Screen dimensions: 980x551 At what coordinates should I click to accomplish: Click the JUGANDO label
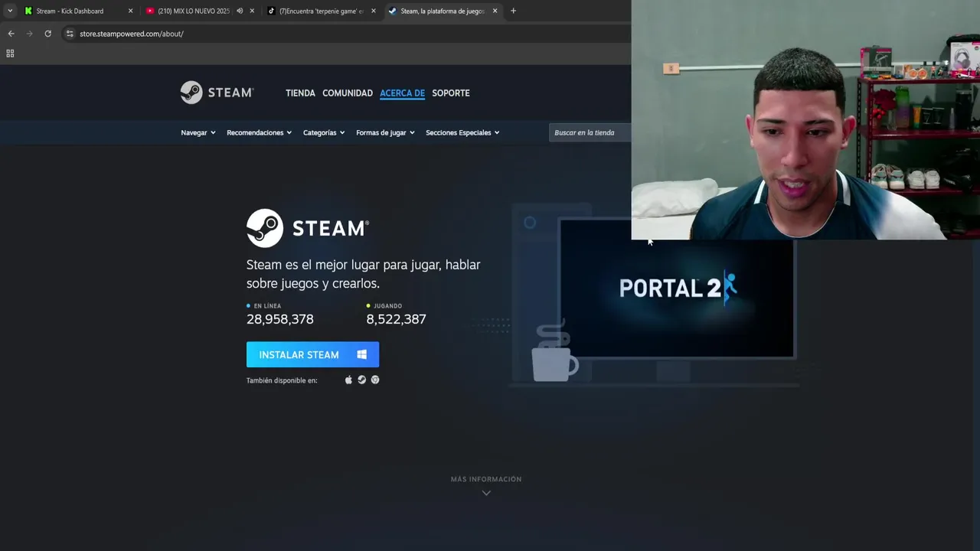388,306
